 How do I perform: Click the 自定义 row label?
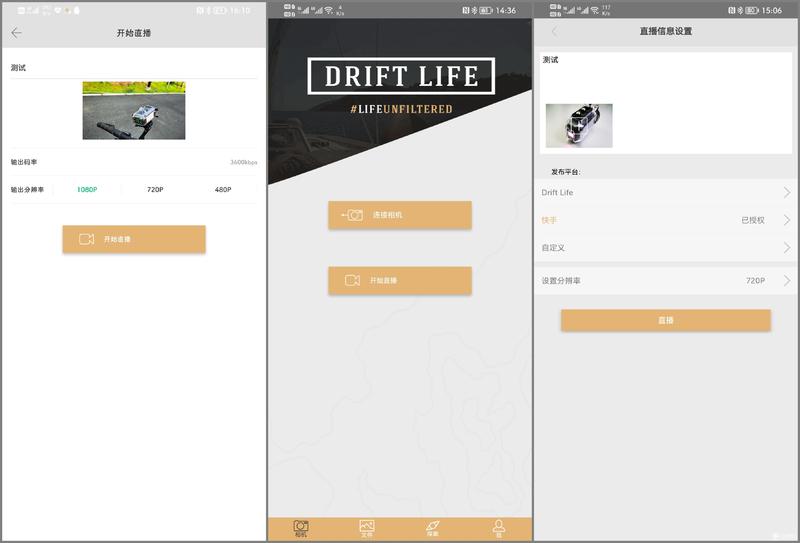pyautogui.click(x=553, y=248)
